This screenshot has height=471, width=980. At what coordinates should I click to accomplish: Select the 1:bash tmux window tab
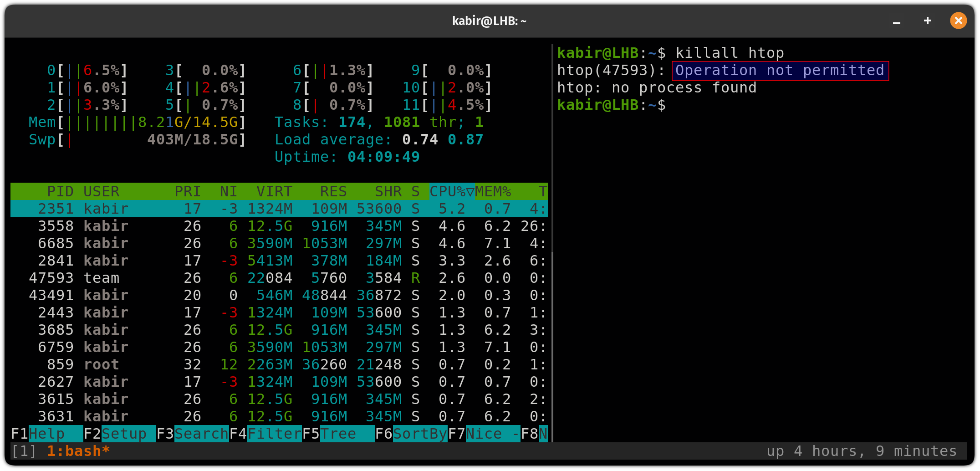pyautogui.click(x=77, y=451)
